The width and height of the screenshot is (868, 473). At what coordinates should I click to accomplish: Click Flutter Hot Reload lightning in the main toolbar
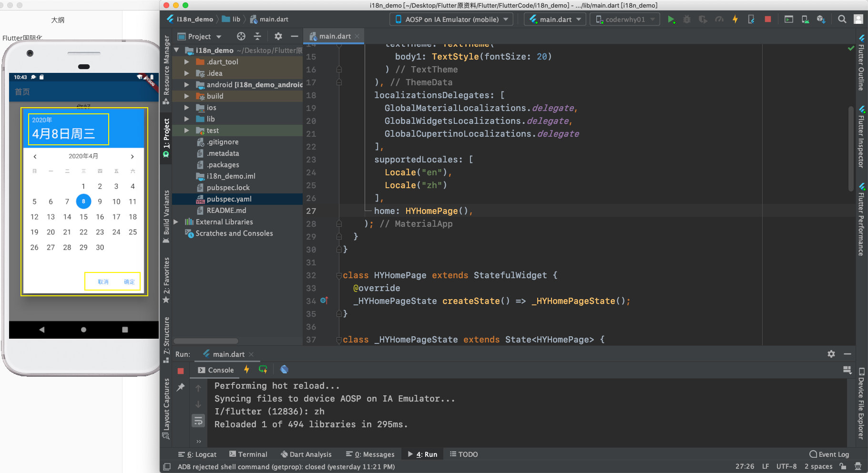click(x=735, y=20)
